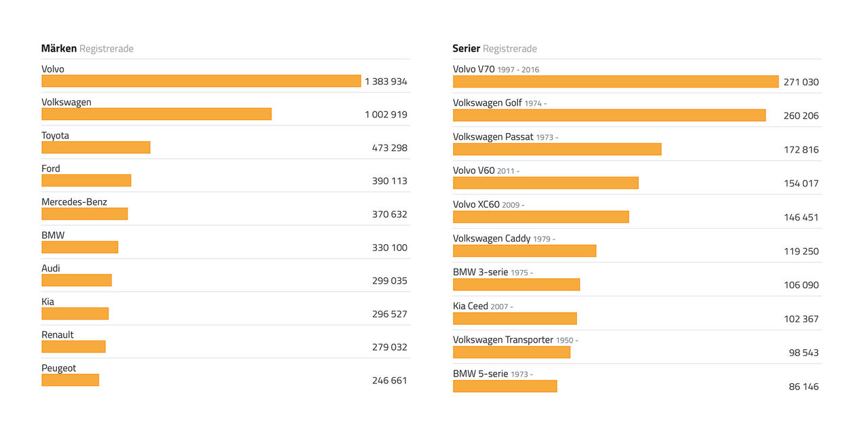Viewport: 868px width, 443px height.
Task: Click the Serier Registrerade heading
Action: [494, 49]
